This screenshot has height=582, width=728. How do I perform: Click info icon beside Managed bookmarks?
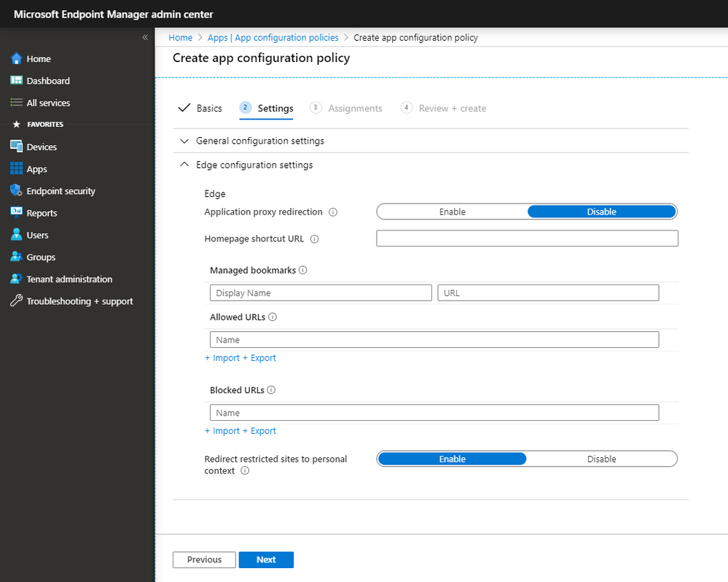(303, 270)
